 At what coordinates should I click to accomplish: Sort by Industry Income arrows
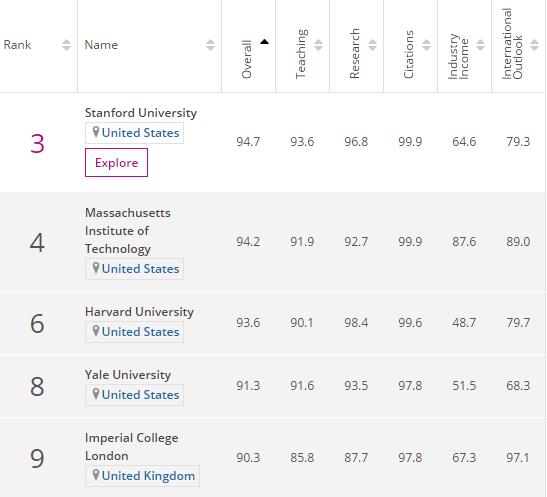click(x=481, y=45)
